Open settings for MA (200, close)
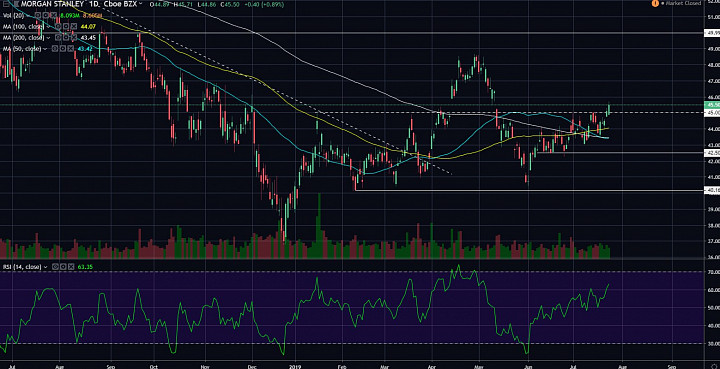The image size is (720, 369). 66,38
